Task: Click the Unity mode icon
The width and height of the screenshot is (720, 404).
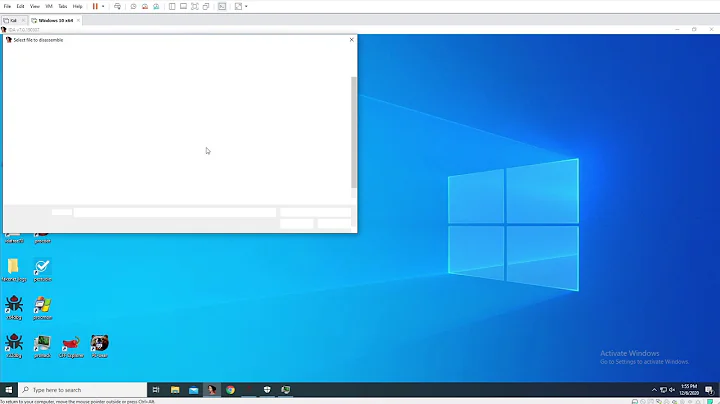Action: [x=206, y=6]
